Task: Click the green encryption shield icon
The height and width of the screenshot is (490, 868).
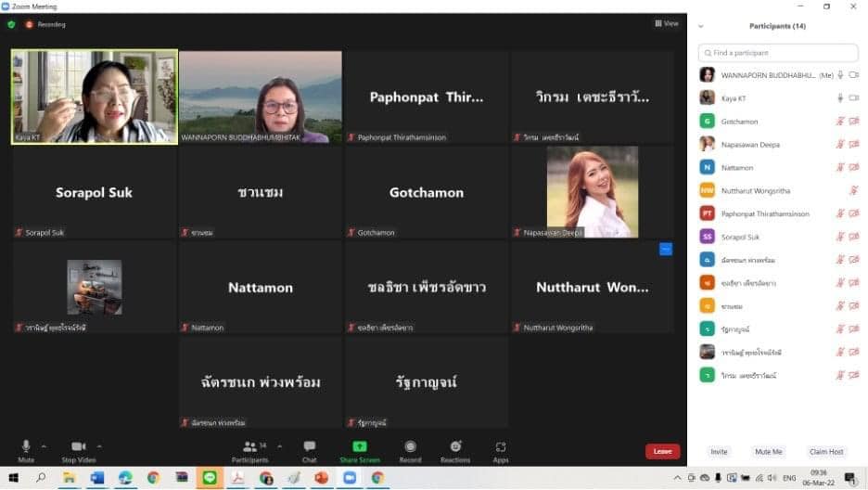Action: [x=11, y=24]
